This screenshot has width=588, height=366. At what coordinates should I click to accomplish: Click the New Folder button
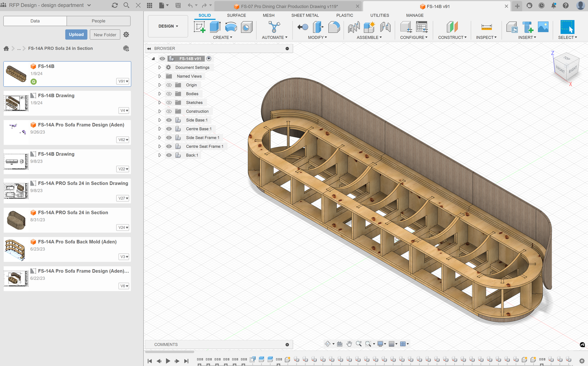pos(105,34)
